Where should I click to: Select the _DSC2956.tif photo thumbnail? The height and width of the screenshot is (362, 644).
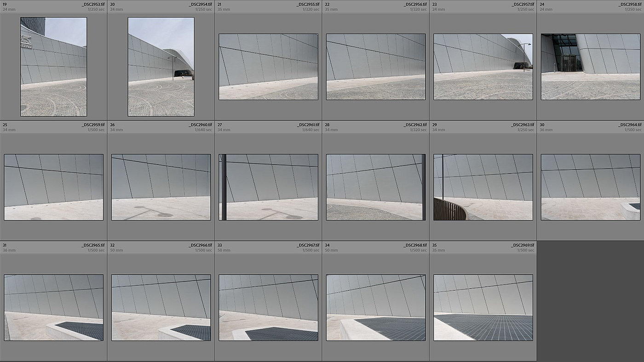click(x=376, y=67)
